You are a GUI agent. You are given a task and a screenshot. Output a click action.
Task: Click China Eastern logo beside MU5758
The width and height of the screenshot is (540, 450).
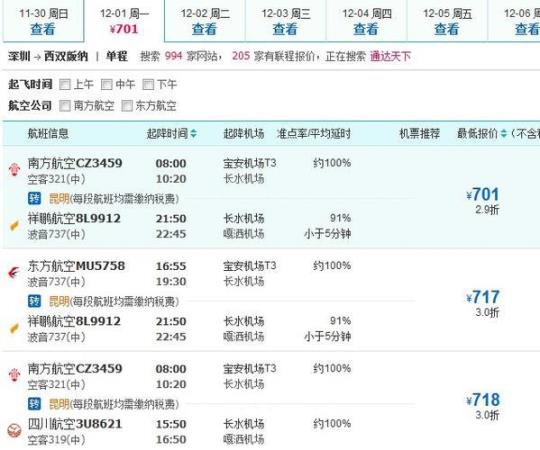14,273
